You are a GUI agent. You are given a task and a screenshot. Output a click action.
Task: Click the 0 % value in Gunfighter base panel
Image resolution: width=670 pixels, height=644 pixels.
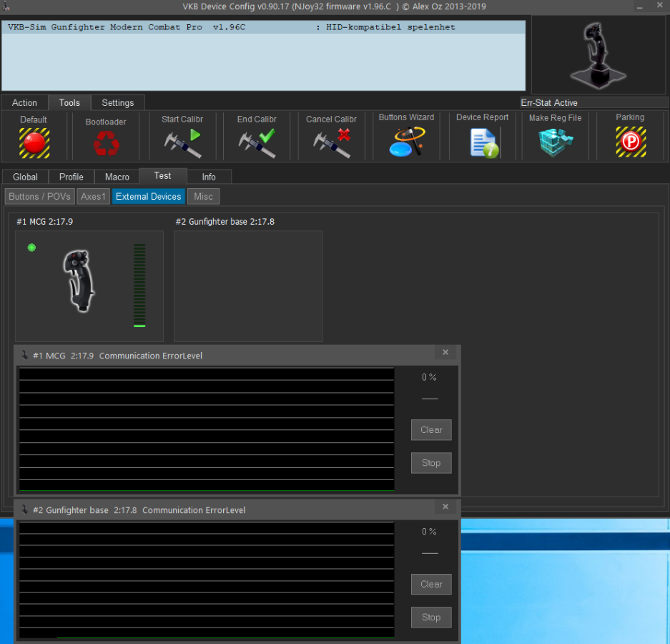click(x=430, y=532)
